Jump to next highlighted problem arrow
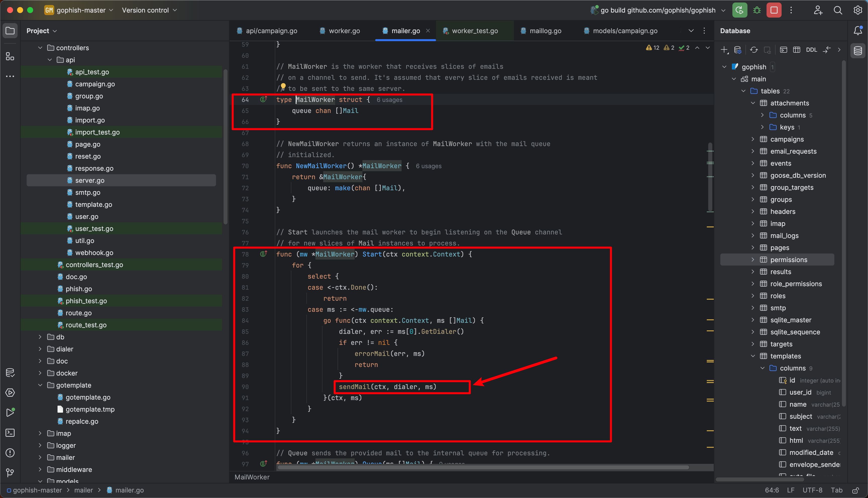This screenshot has height=498, width=868. (708, 48)
